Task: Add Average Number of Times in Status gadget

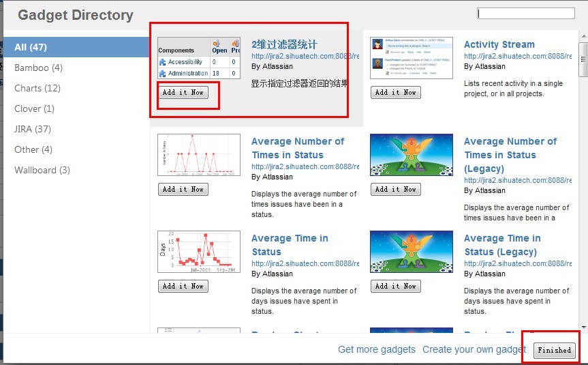Action: (183, 189)
